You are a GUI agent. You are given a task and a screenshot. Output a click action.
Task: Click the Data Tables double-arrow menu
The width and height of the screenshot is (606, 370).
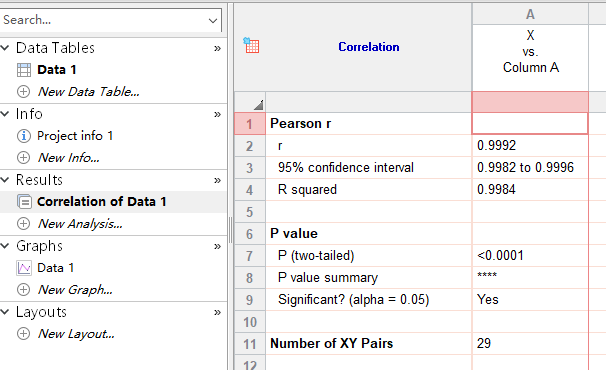(218, 48)
